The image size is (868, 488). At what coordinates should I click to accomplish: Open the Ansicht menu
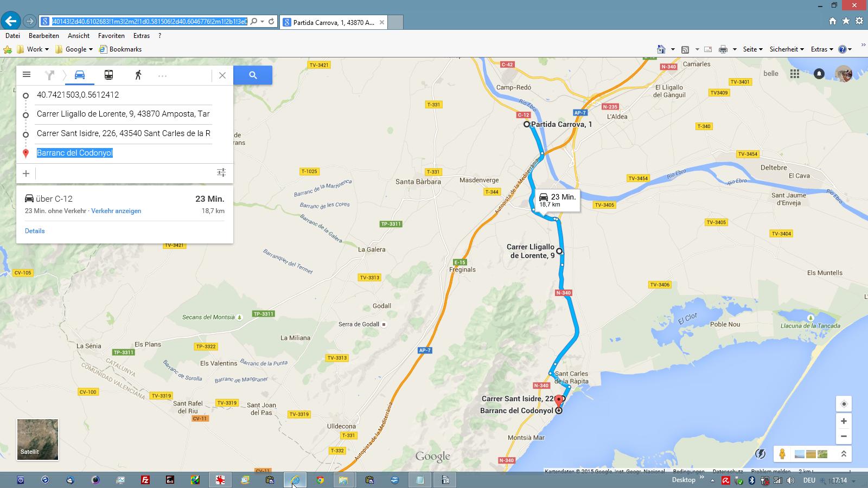pos(79,36)
